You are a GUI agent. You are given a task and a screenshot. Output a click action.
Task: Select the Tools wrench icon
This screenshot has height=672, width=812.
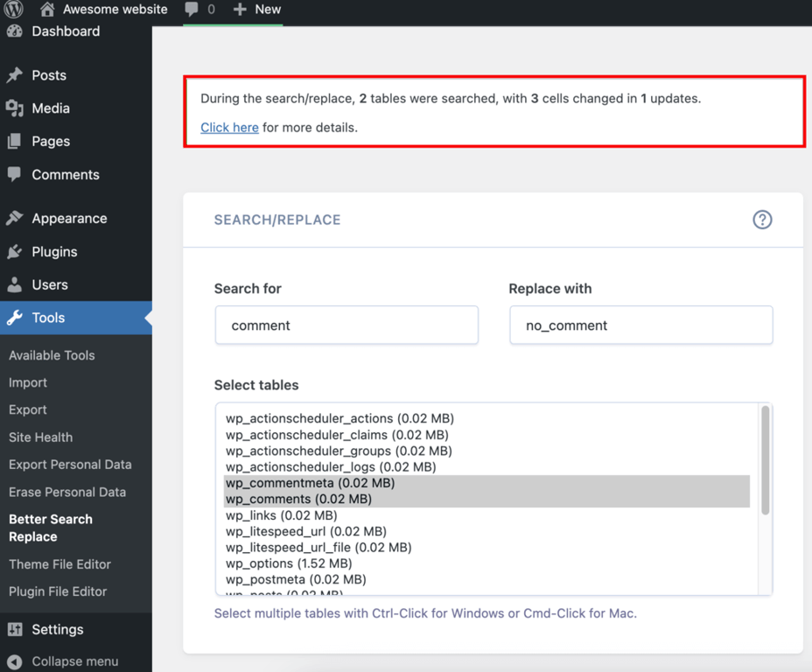click(16, 318)
